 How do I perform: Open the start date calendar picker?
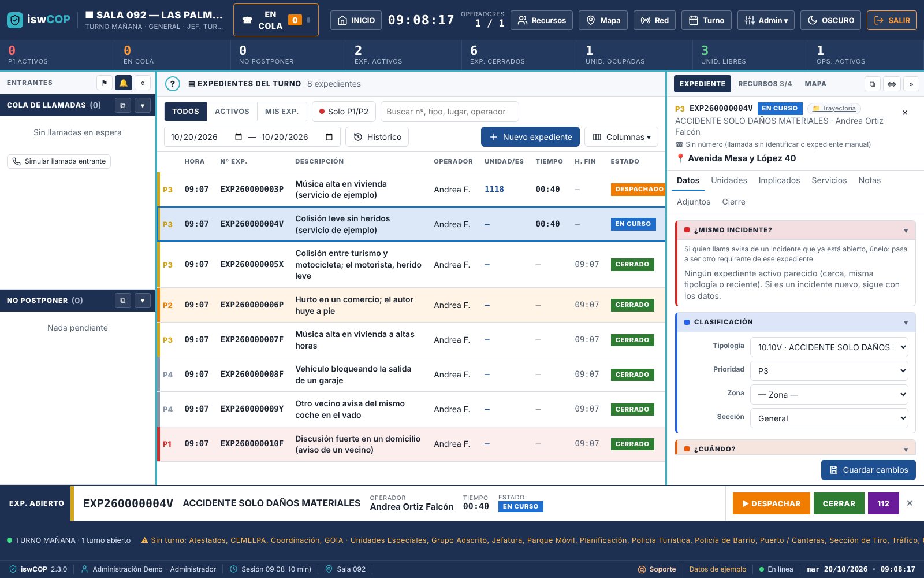(x=239, y=137)
